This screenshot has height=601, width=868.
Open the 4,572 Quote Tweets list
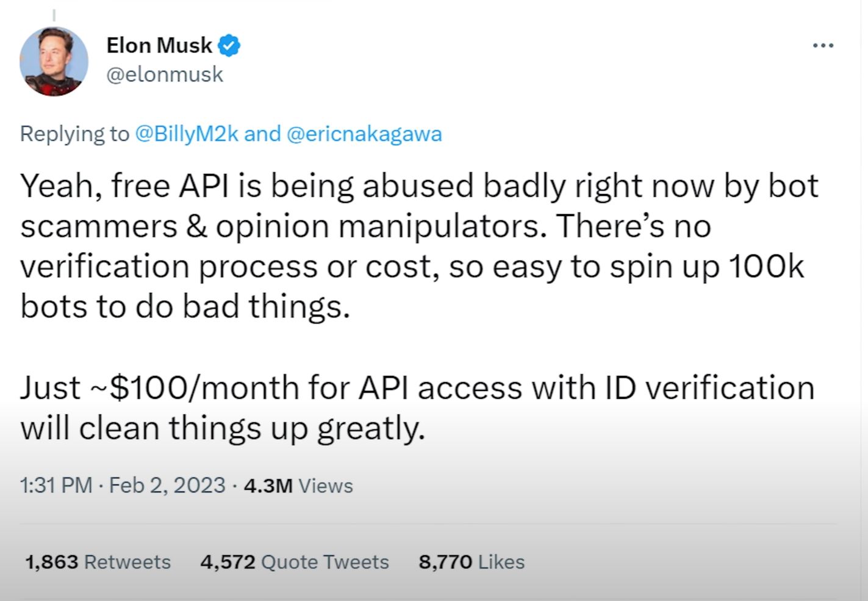click(295, 562)
